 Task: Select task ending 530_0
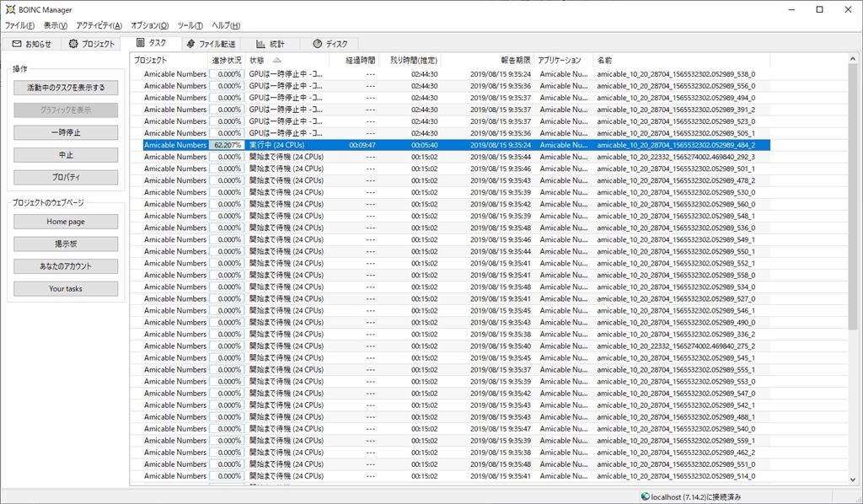[450, 192]
